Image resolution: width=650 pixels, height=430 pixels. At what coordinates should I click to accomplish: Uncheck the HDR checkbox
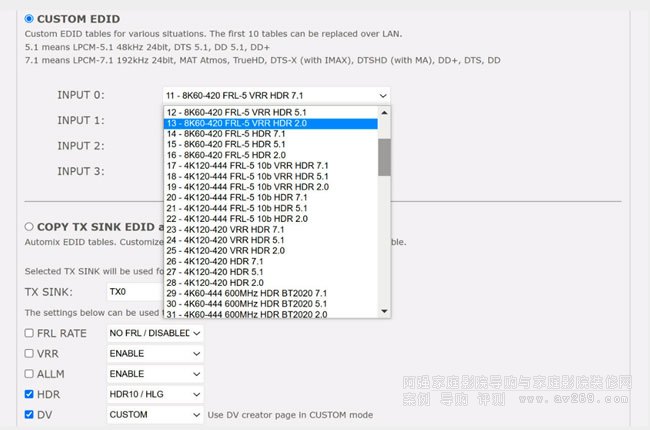click(x=29, y=395)
